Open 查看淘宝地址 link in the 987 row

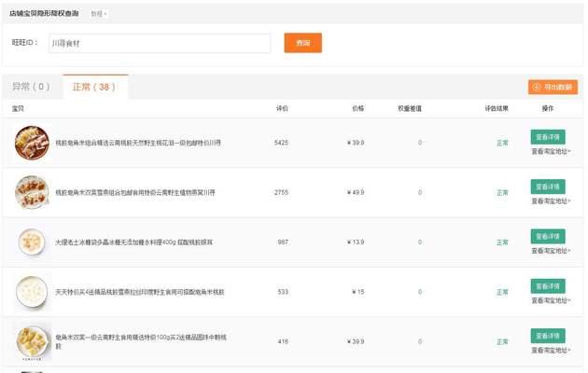tap(551, 251)
